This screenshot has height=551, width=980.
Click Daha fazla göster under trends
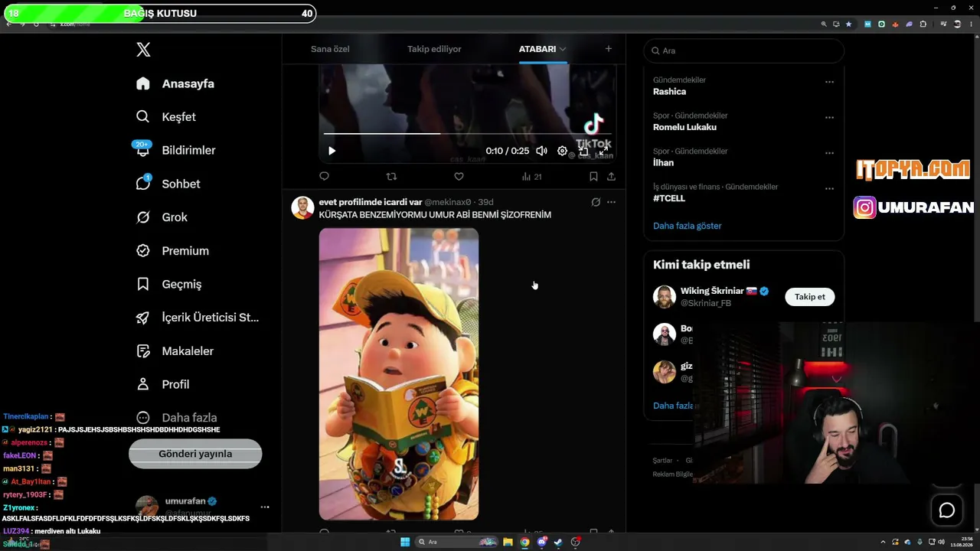click(688, 226)
